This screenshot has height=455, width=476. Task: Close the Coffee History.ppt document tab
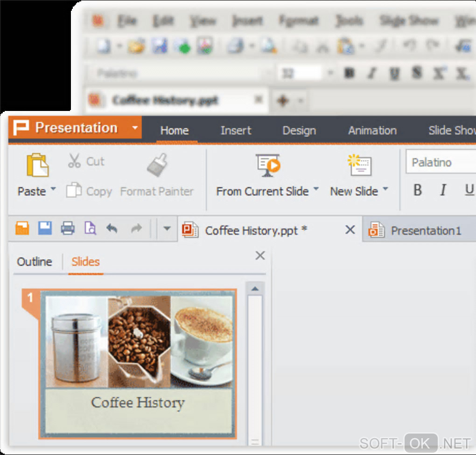pyautogui.click(x=350, y=230)
